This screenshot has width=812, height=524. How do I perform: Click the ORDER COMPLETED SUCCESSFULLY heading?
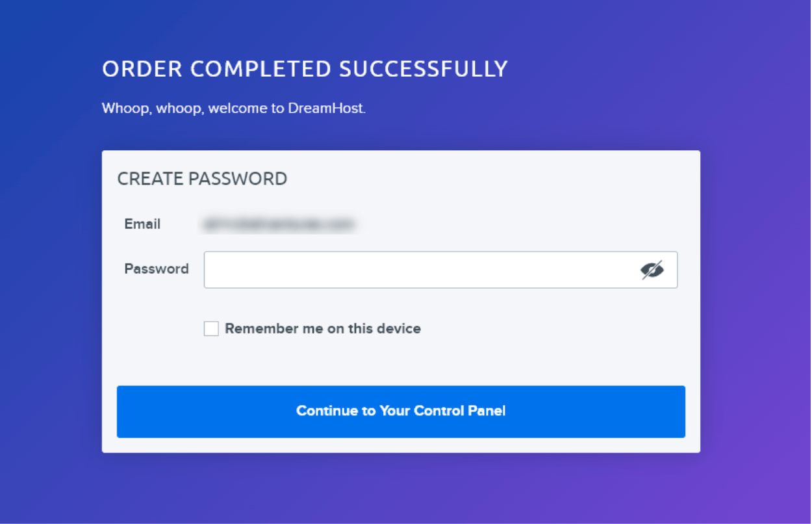click(305, 68)
